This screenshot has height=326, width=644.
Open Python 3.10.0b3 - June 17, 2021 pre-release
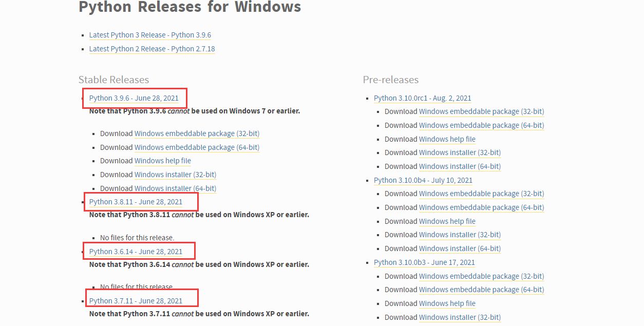(424, 262)
